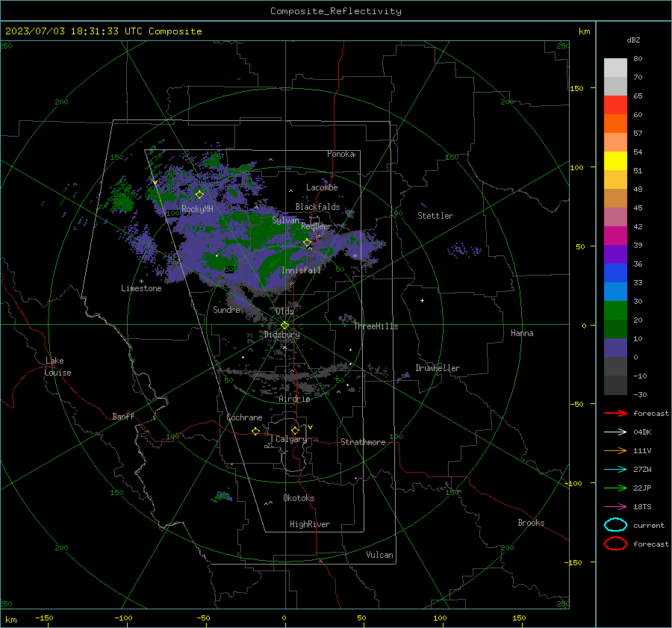This screenshot has height=628, width=672.
Task: Click the Blackfalds town label
Action: pyautogui.click(x=317, y=207)
